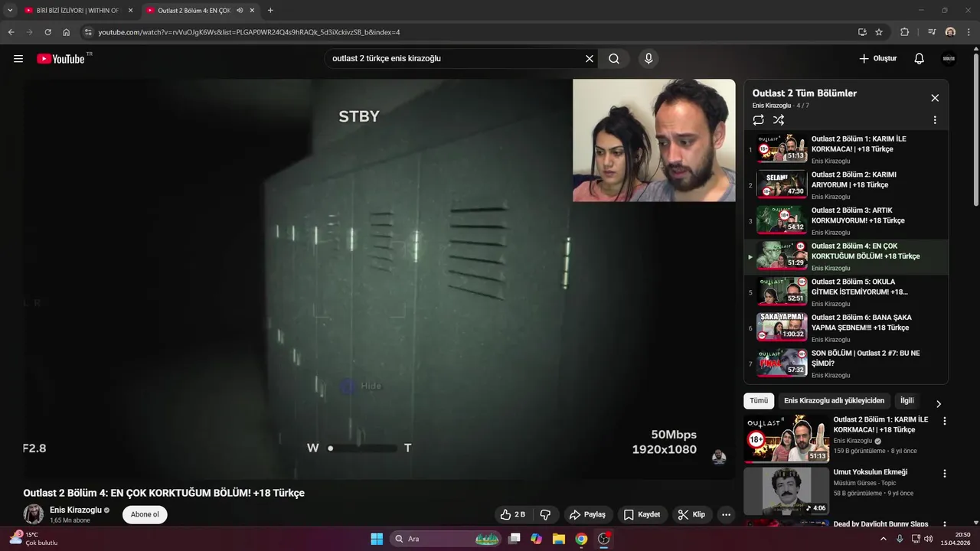The height and width of the screenshot is (551, 980).
Task: Close the Outlast 2 playlist panel
Action: (935, 98)
